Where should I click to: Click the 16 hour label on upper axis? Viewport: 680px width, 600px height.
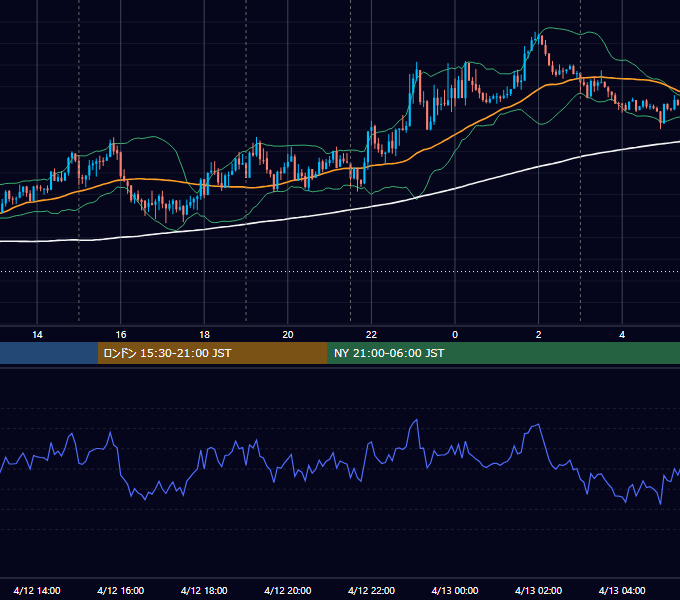tap(121, 335)
